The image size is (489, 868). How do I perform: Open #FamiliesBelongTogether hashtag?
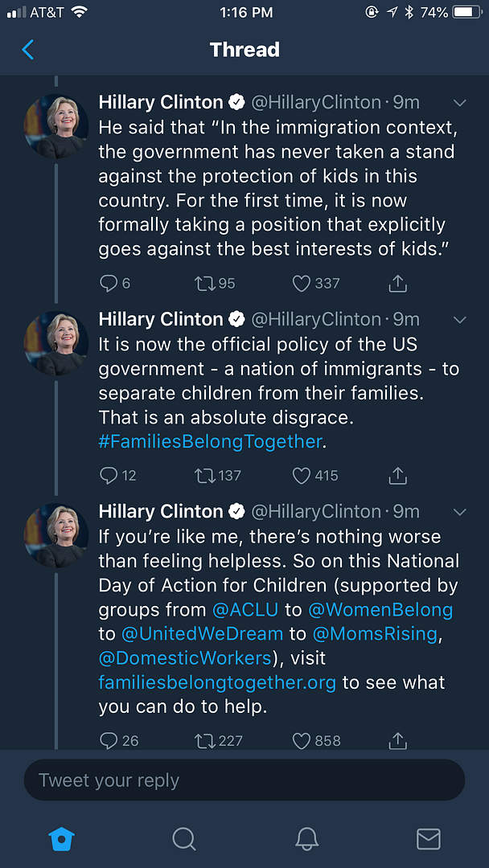click(x=210, y=441)
